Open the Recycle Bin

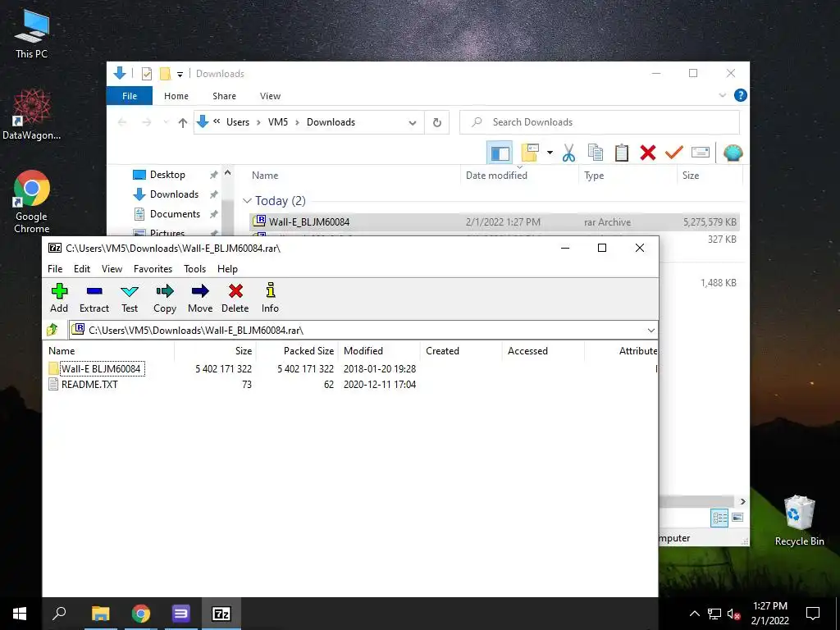(x=799, y=521)
